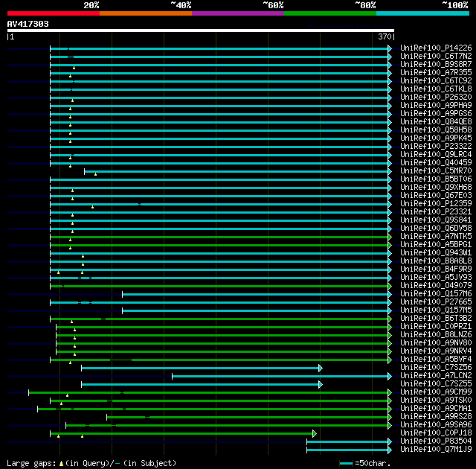Select the UniRef100_P12359 label

point(436,204)
